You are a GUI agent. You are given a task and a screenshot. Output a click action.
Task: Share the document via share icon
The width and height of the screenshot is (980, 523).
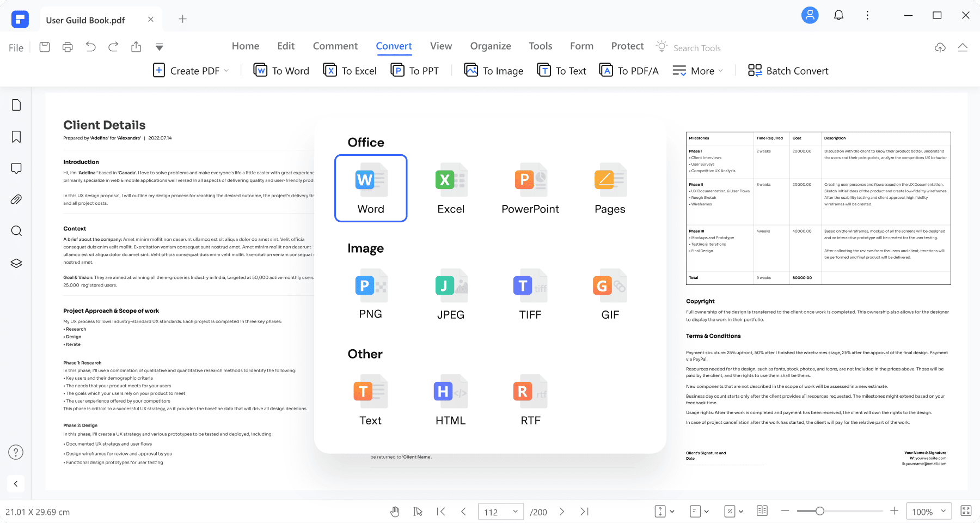(136, 47)
